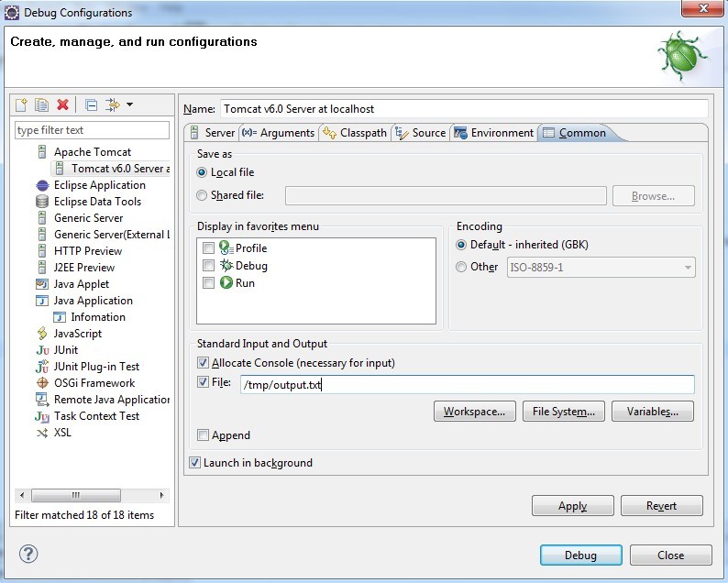728x583 pixels.
Task: Click the OSGi Framework icon
Action: point(42,383)
